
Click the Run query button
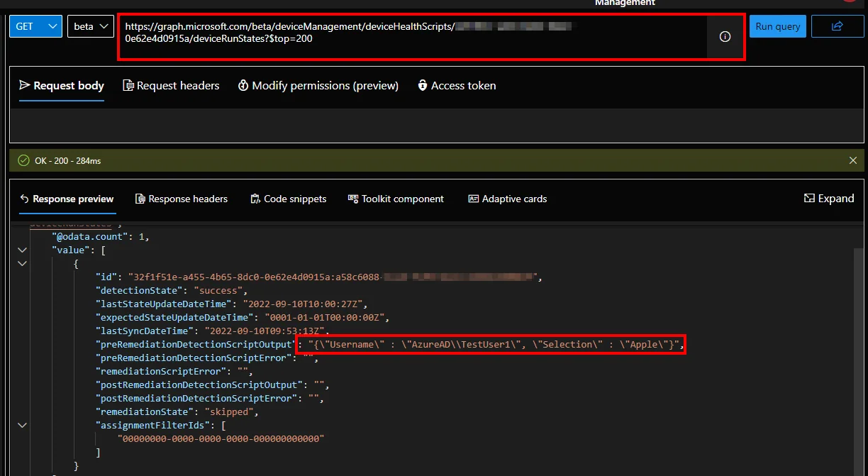pyautogui.click(x=778, y=26)
